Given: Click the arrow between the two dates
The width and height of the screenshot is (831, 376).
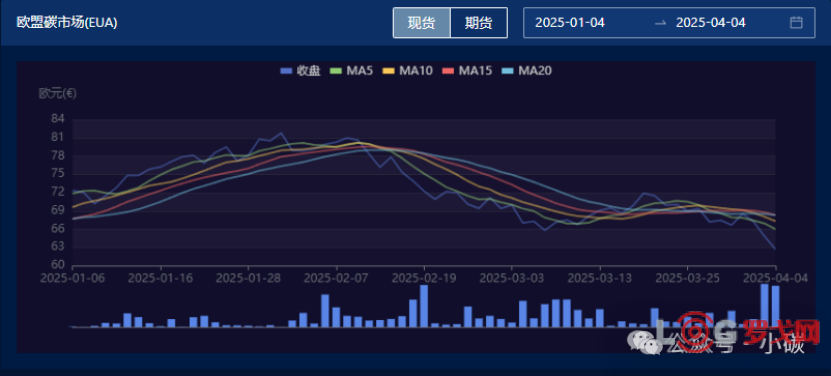Looking at the screenshot, I should pyautogui.click(x=660, y=23).
